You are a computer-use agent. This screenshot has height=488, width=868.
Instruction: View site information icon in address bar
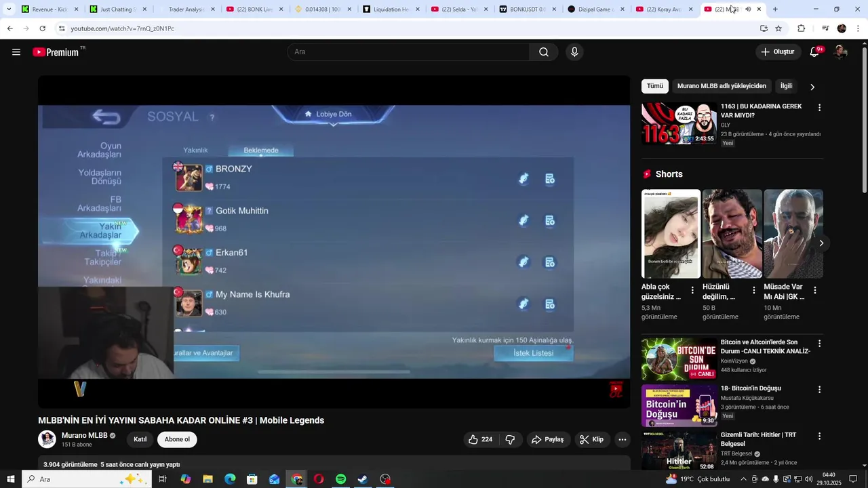[61, 28]
